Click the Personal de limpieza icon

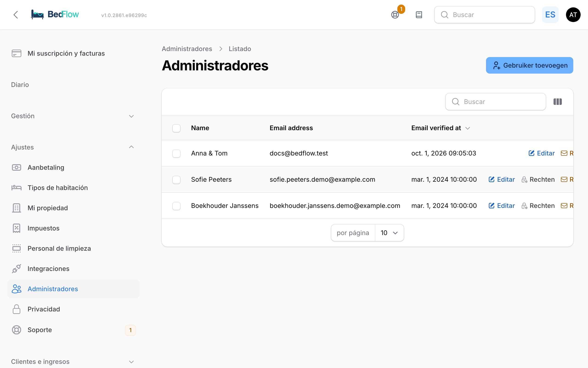[17, 248]
